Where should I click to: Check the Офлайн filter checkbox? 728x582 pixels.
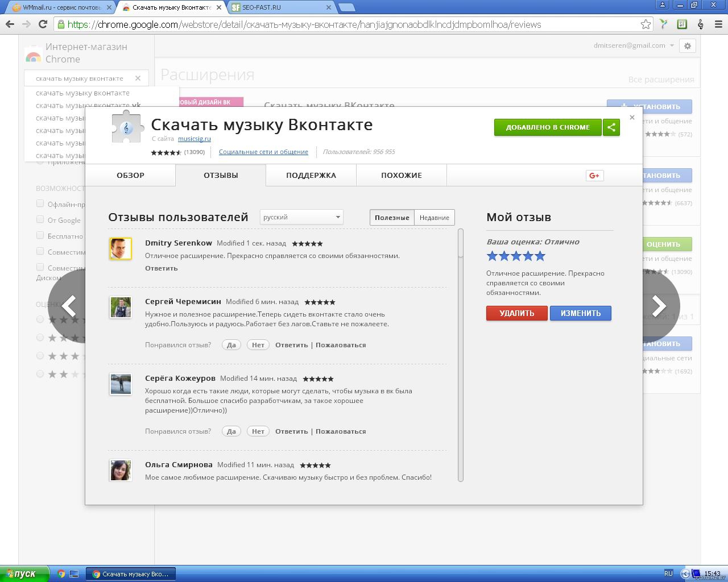tap(40, 203)
